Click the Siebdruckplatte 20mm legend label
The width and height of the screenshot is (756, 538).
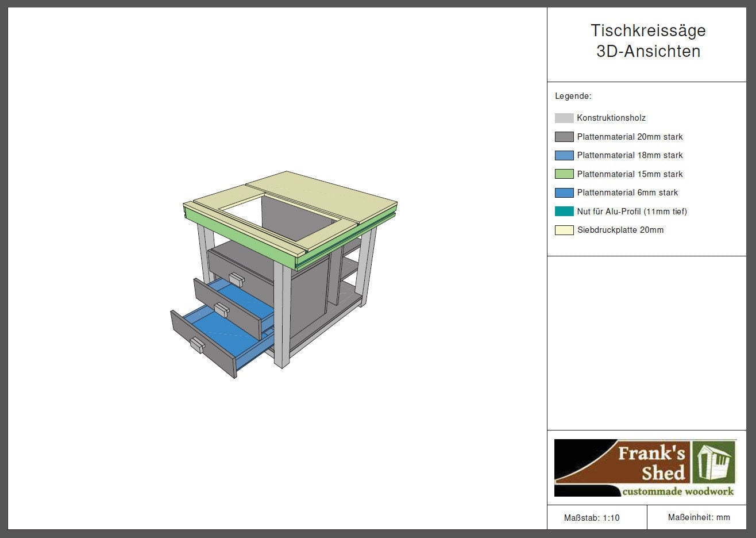pyautogui.click(x=620, y=230)
